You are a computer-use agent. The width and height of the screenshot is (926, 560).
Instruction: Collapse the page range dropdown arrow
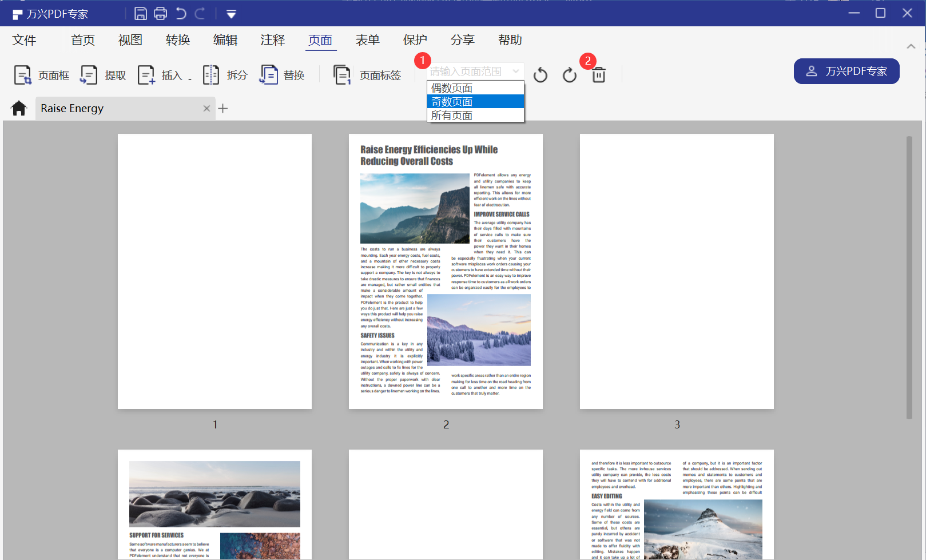coord(516,72)
